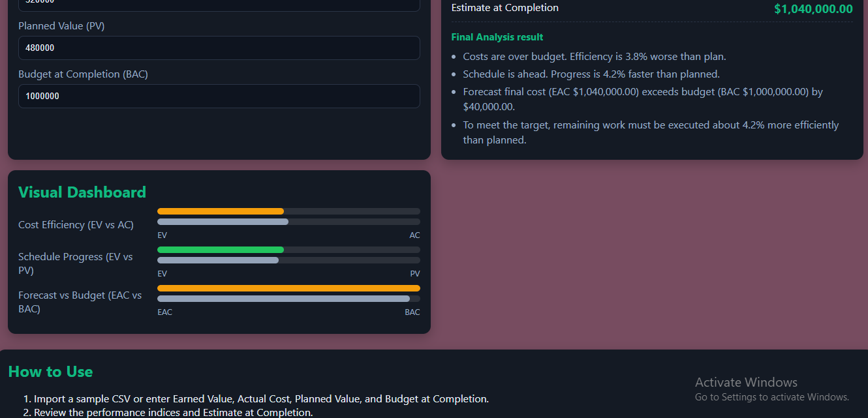Focus the Budget at Completion input box
Screen dimensions: 868x418
pos(219,97)
